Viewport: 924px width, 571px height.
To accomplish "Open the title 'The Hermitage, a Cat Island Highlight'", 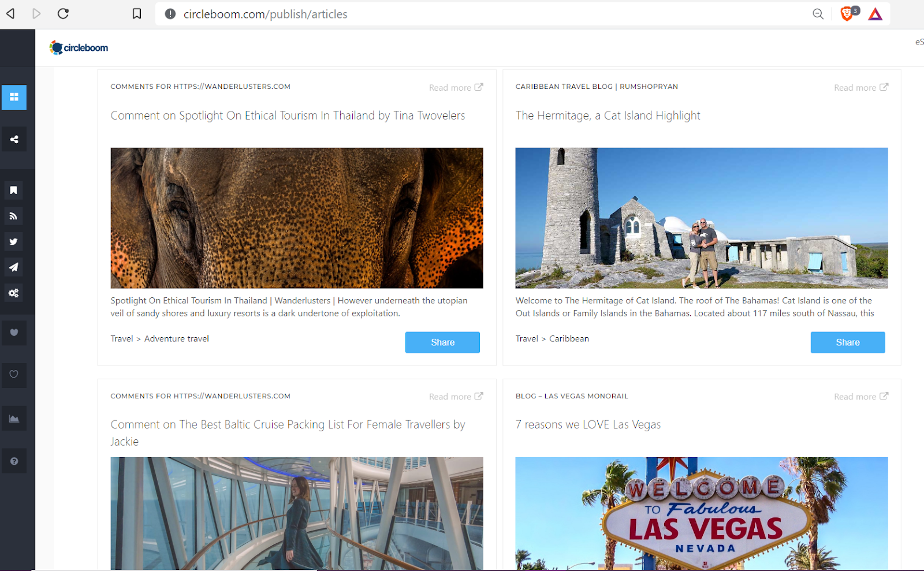I will [608, 115].
